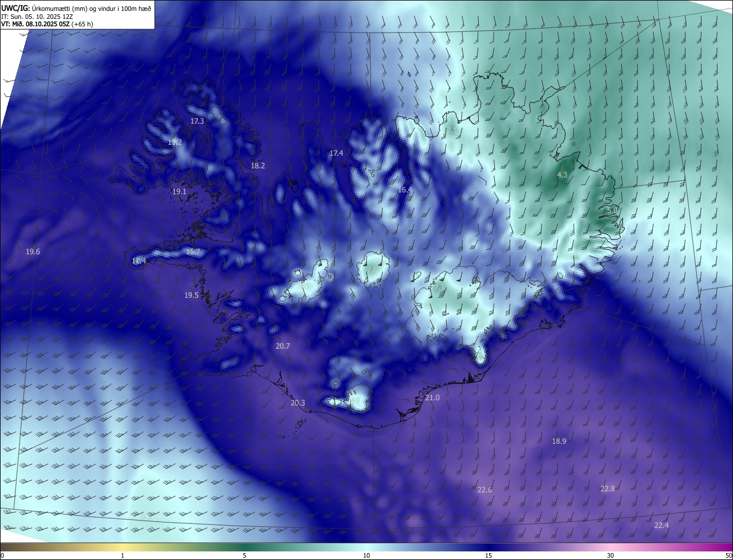Click the 11.4 value label
The height and width of the screenshot is (560, 733).
[x=139, y=261]
